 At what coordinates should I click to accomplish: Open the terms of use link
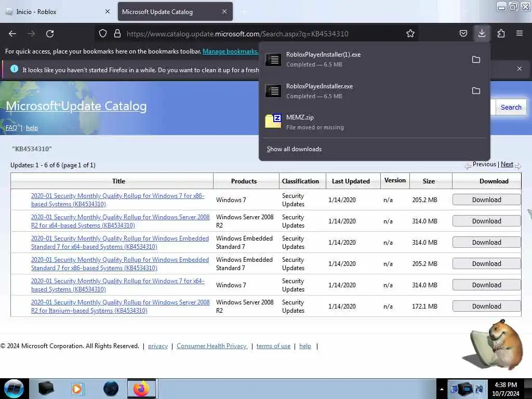tap(273, 346)
